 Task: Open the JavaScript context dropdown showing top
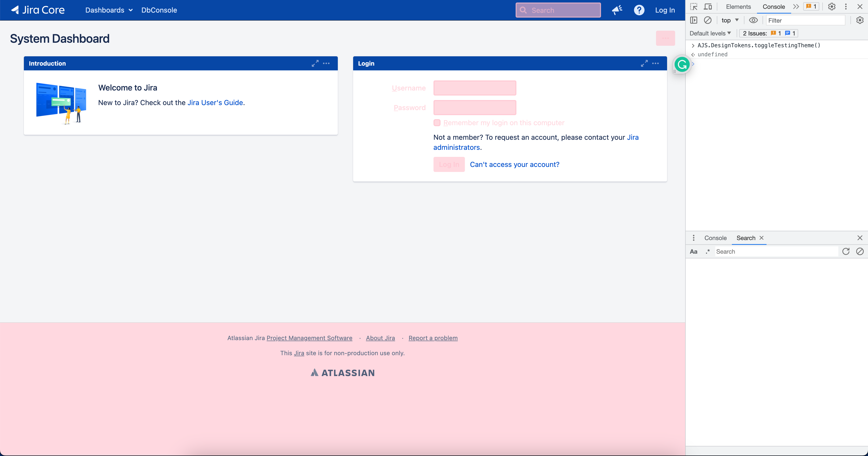coord(729,20)
